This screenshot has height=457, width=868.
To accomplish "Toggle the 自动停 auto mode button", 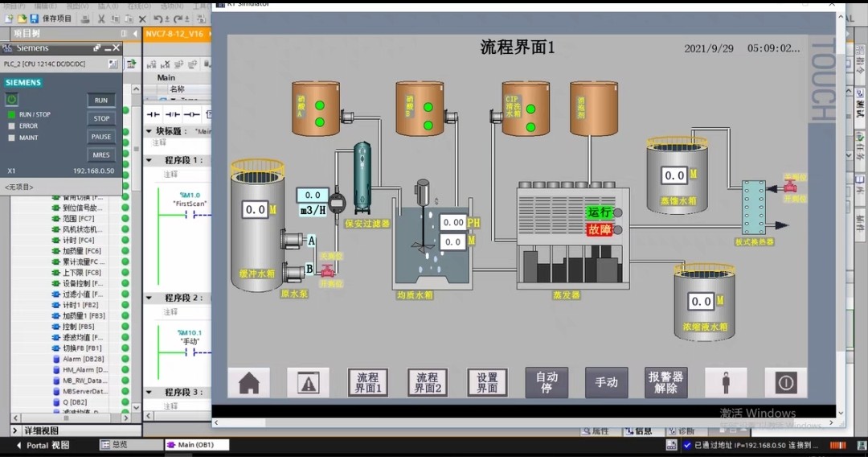I will click(547, 382).
